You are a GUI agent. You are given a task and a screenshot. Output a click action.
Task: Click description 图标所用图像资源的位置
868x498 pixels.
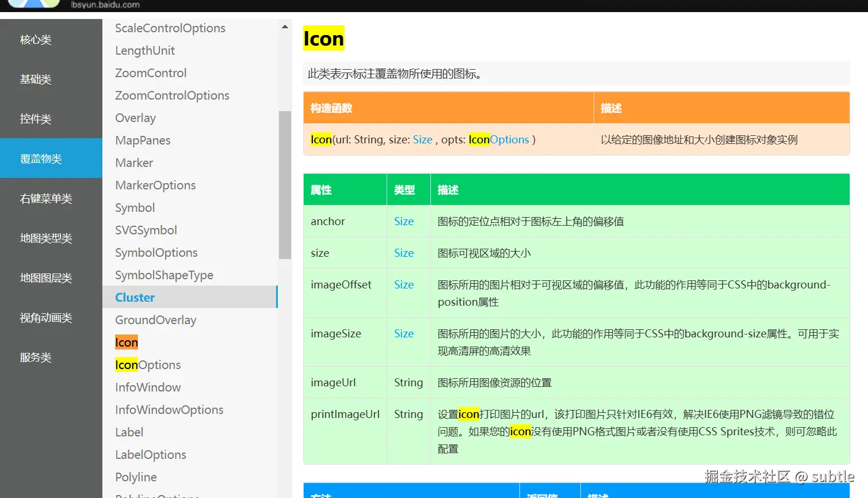click(495, 382)
